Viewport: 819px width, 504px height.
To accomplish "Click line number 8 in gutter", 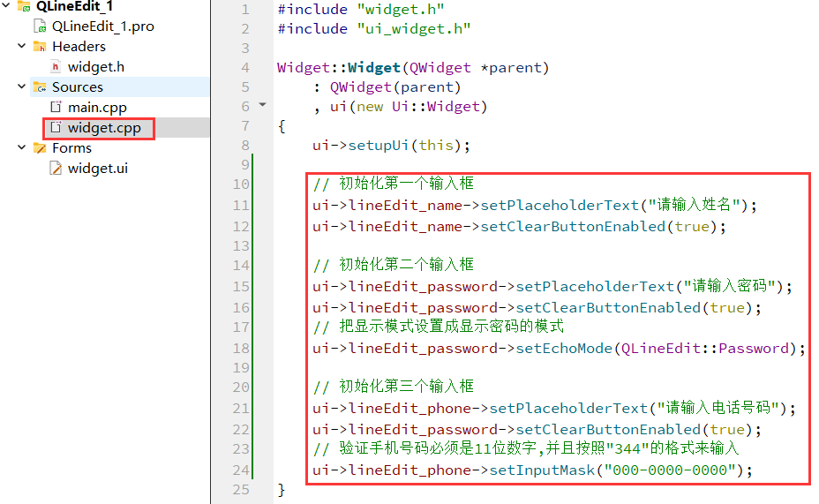I will pos(245,145).
